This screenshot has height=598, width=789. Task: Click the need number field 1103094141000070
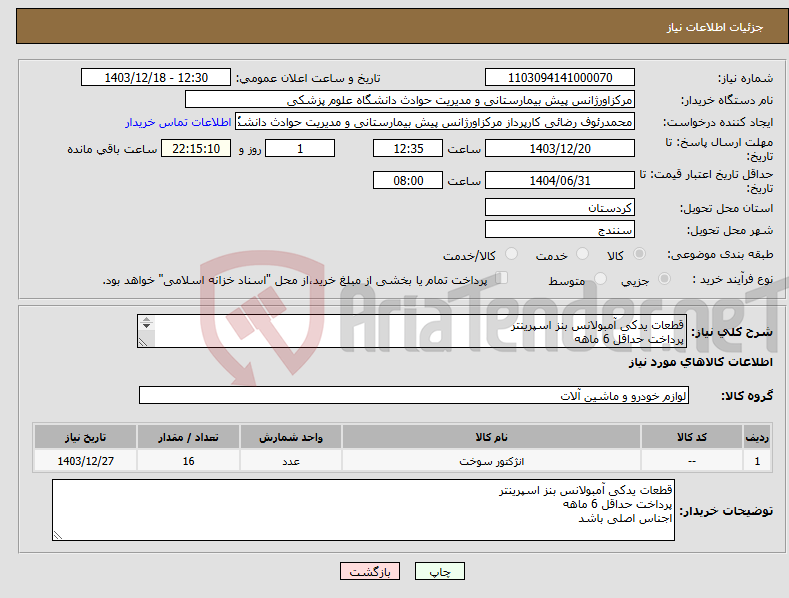[x=560, y=78]
